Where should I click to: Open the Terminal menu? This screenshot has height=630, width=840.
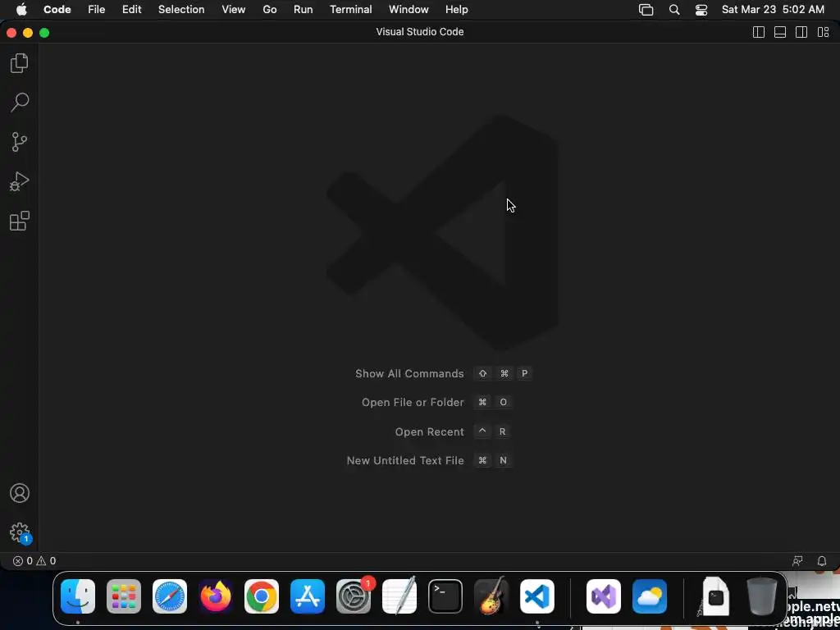click(x=351, y=10)
